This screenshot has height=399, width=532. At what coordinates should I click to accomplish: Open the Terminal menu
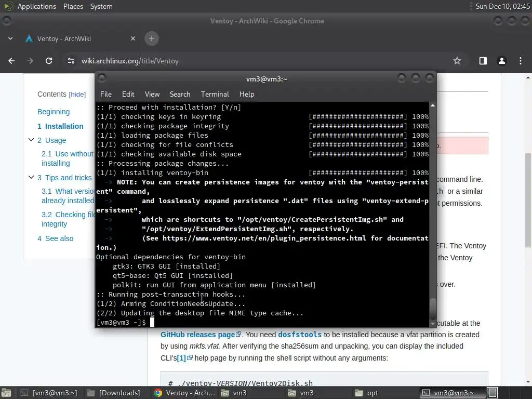pos(215,95)
